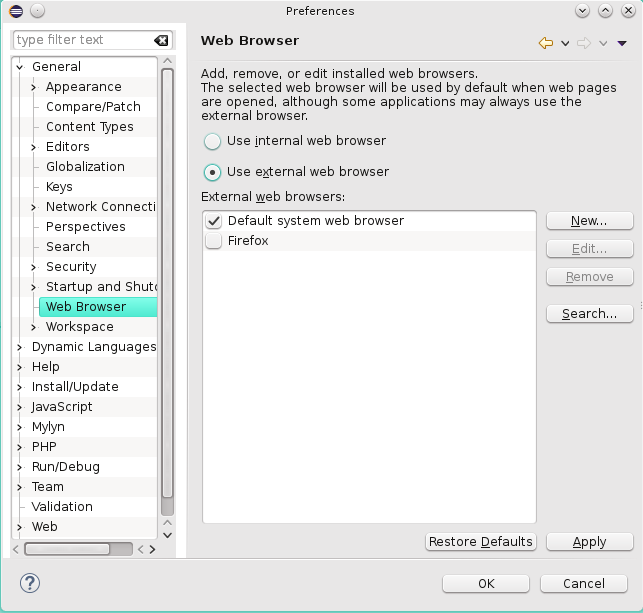The height and width of the screenshot is (613, 643).
Task: Enable the Firefox browser checkbox
Action: pyautogui.click(x=213, y=241)
